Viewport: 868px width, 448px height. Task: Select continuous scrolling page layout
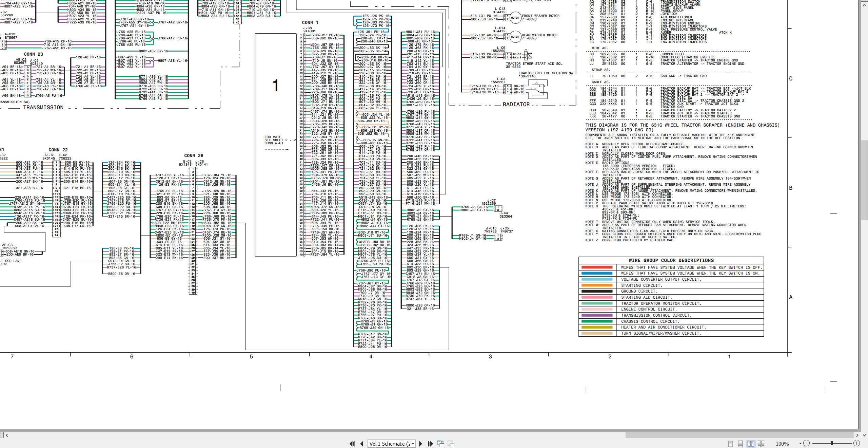(x=741, y=444)
